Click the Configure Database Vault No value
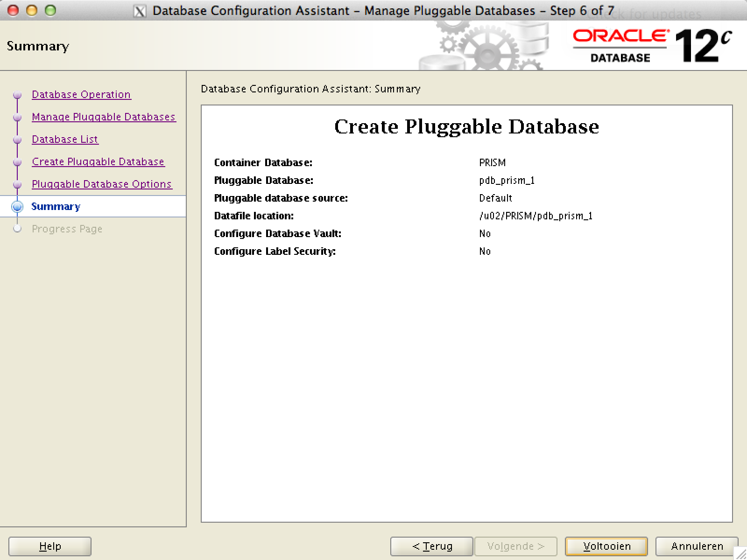The width and height of the screenshot is (747, 560). (x=485, y=233)
